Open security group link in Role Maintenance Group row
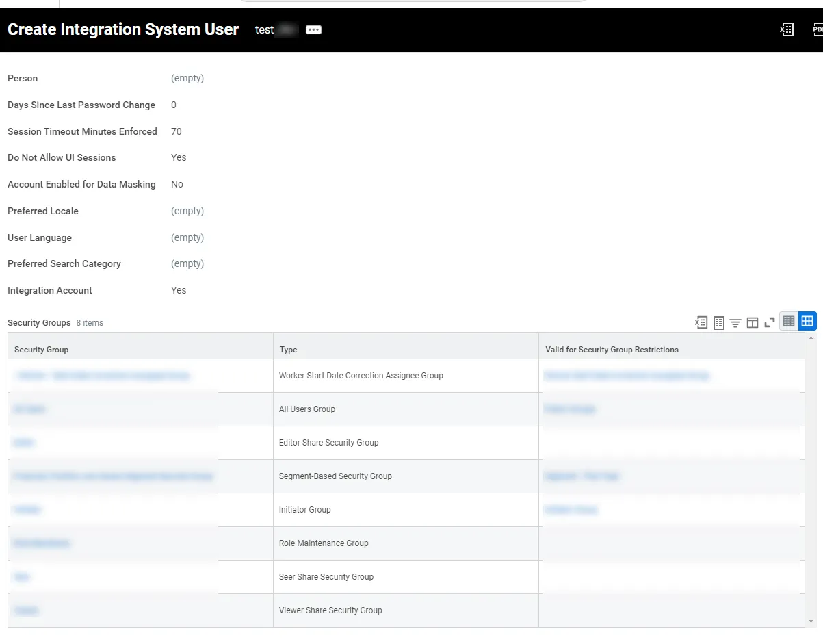Screen dimensions: 823x644 click(41, 543)
